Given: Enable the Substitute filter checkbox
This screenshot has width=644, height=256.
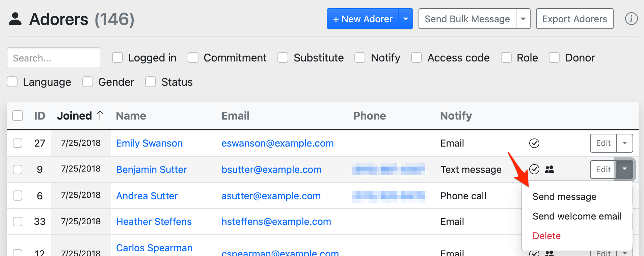Looking at the screenshot, I should pyautogui.click(x=283, y=58).
